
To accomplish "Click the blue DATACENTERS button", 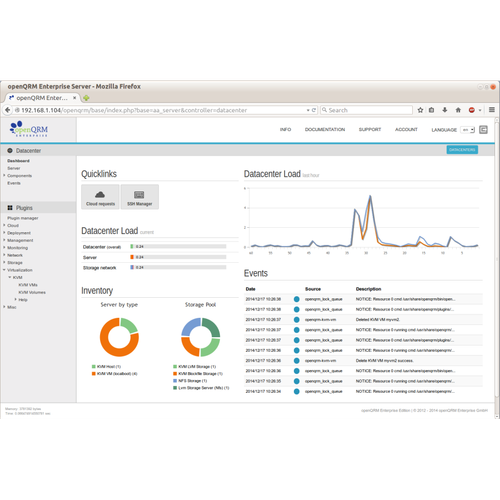I will click(462, 150).
